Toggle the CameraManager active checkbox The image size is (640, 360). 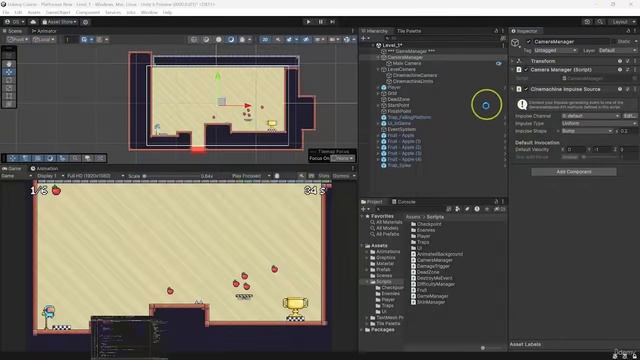[x=529, y=42]
